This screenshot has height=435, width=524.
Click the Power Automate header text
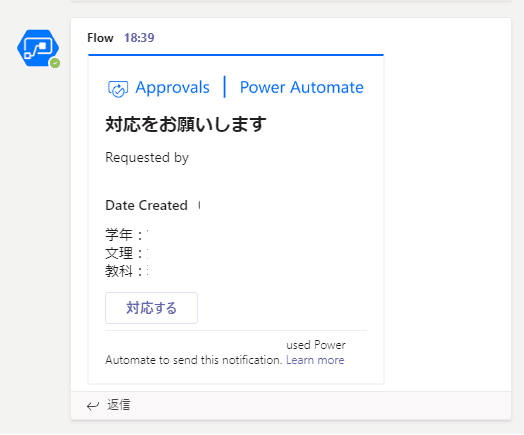coord(302,88)
